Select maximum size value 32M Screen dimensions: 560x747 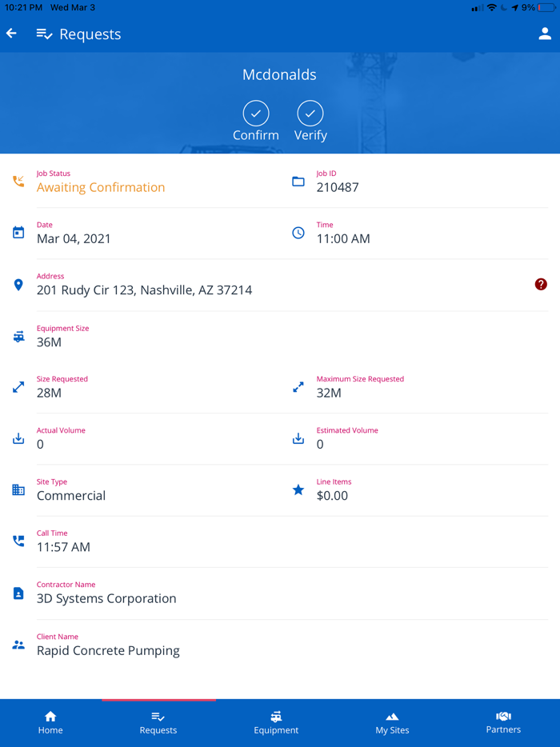(329, 393)
